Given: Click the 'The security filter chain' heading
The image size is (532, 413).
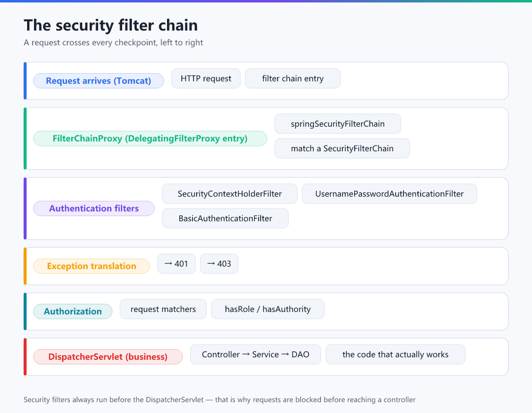Looking at the screenshot, I should click(x=111, y=26).
